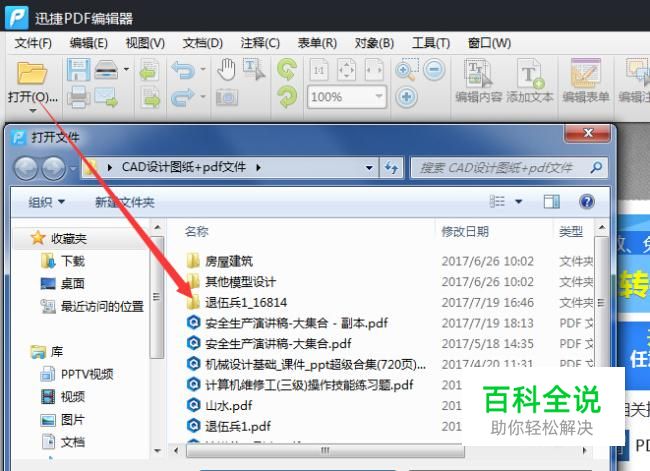Click New Folder (新建文件夹) button
Screen dimensions: 650x471
[x=125, y=202]
